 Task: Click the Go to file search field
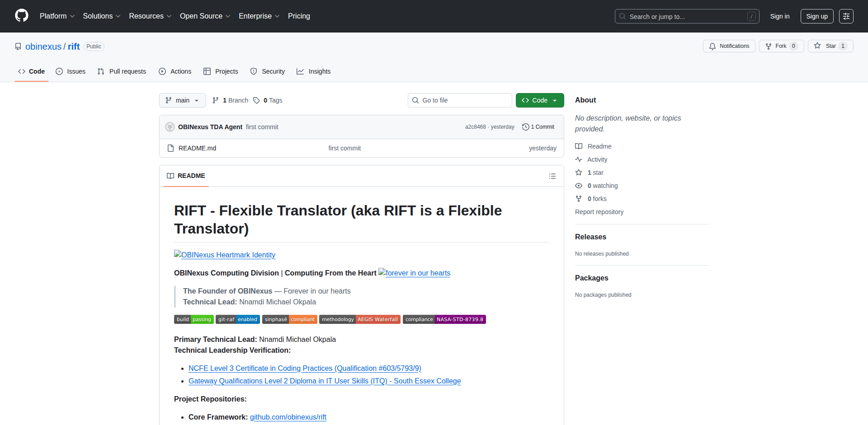point(460,100)
